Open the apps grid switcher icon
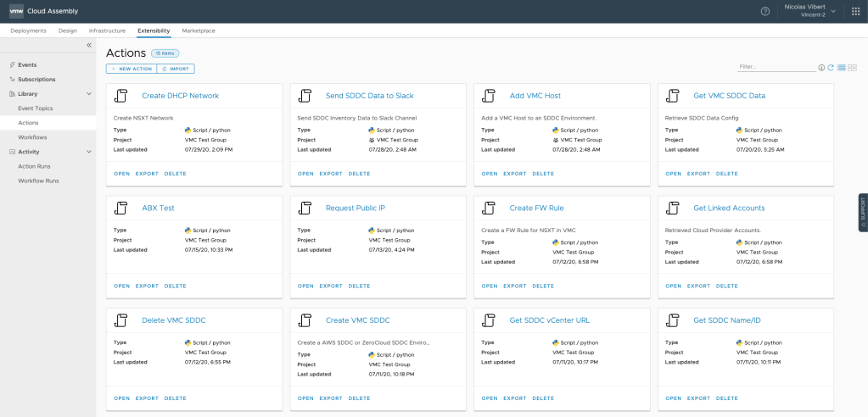The height and width of the screenshot is (417, 868). pyautogui.click(x=854, y=11)
